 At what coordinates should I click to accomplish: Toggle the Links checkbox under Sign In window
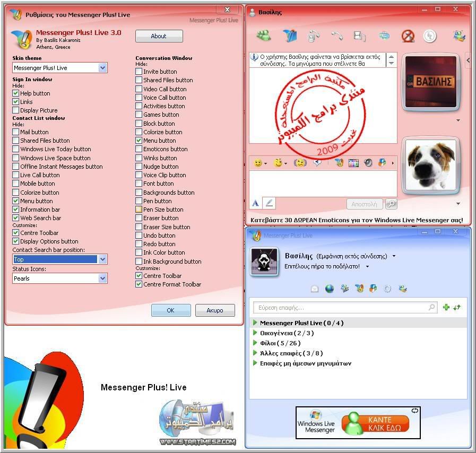click(x=16, y=102)
